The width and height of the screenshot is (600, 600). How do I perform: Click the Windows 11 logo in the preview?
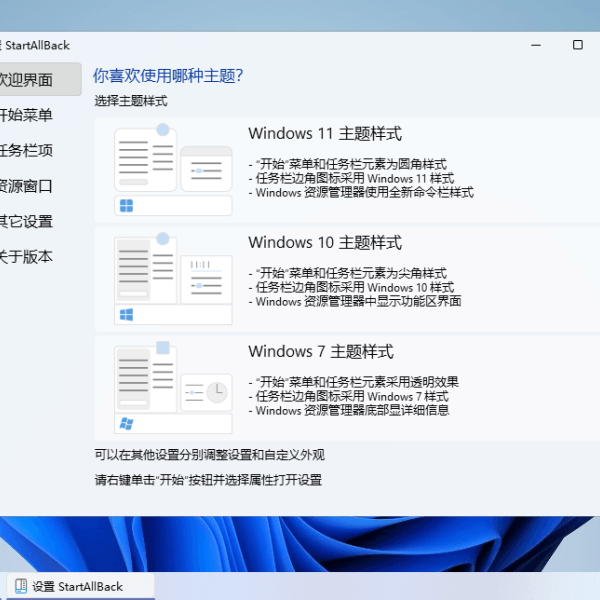pyautogui.click(x=126, y=206)
